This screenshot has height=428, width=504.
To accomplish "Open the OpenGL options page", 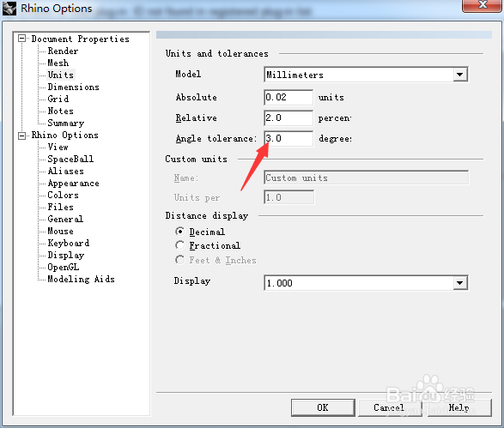I will click(64, 267).
